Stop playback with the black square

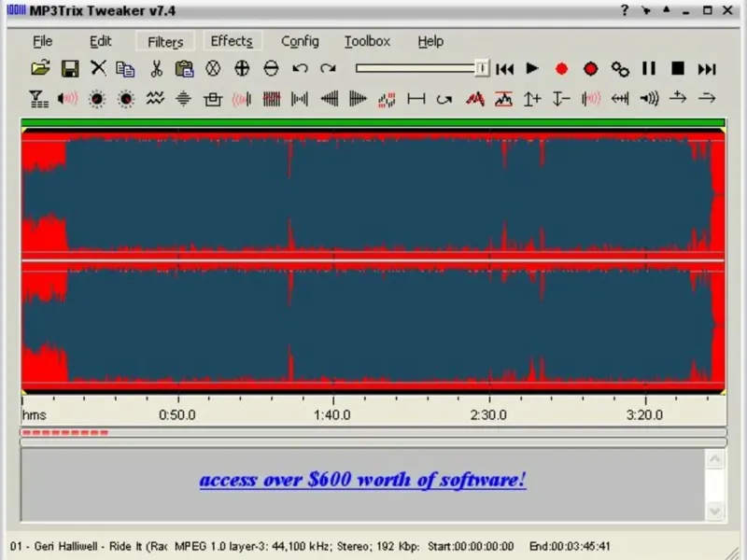point(678,68)
